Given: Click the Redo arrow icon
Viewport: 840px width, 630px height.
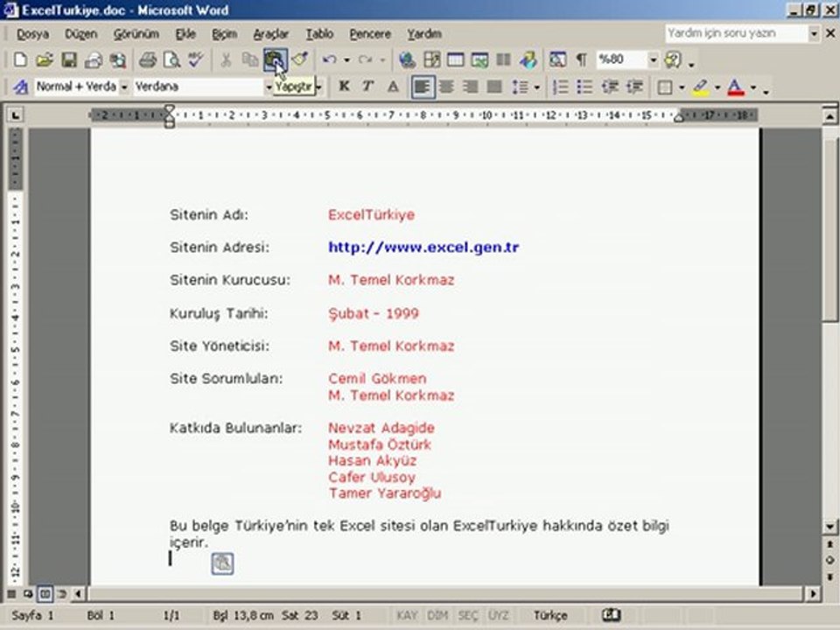Looking at the screenshot, I should 366,59.
